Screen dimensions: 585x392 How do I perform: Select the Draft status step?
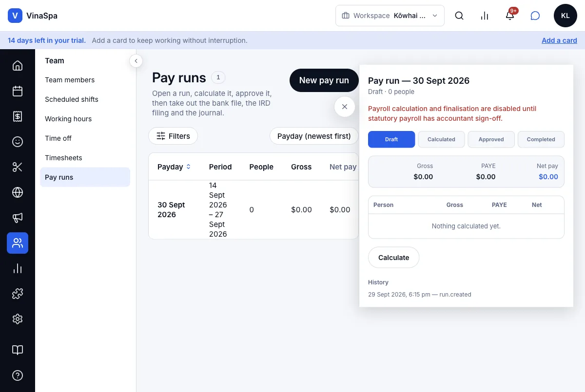point(391,139)
